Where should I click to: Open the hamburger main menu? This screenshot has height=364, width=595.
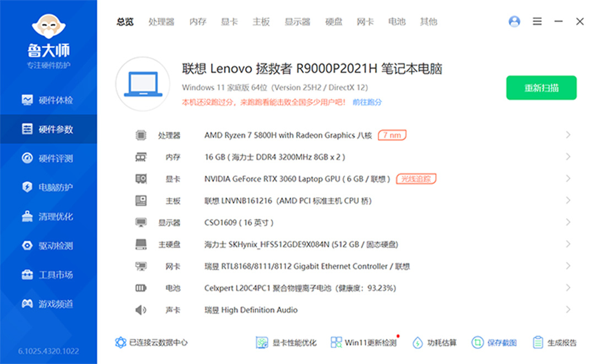pos(537,21)
